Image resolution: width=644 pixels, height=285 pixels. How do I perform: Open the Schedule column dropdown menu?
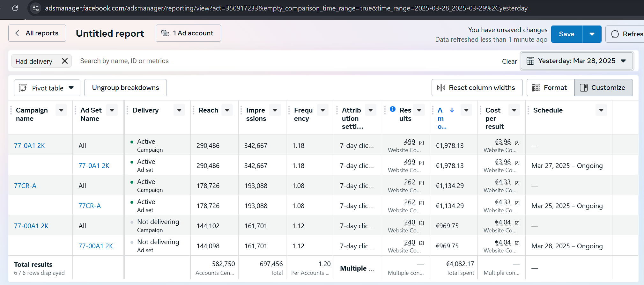tap(601, 110)
